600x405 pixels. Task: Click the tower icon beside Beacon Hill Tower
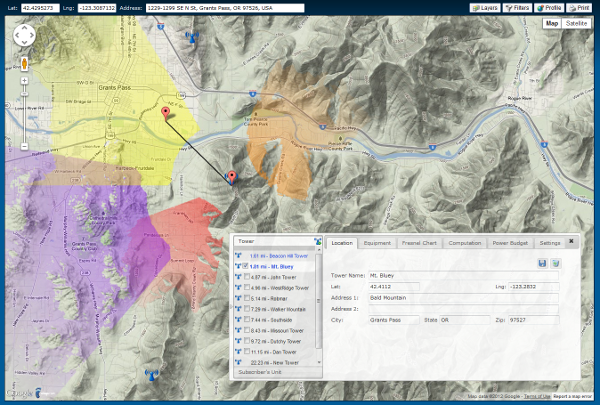238,256
